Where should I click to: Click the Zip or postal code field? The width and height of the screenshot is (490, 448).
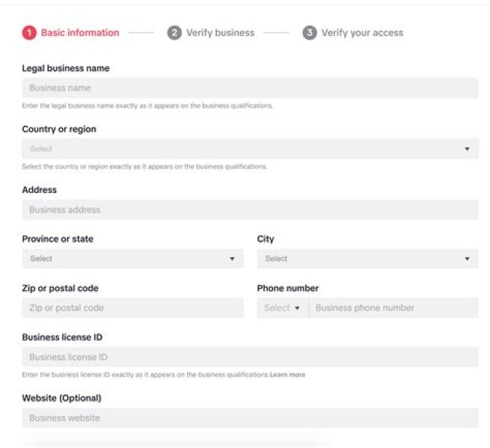(133, 308)
